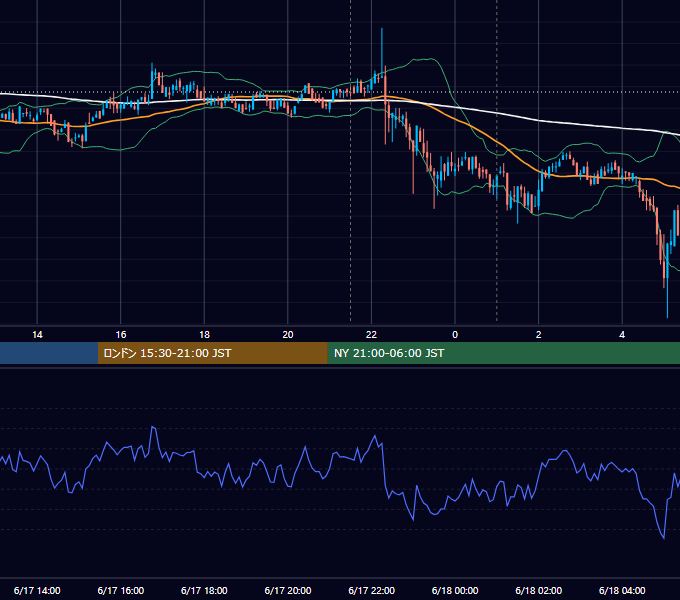Click the tall spike candle just after 22:00
Screen dimensions: 680x600
(382, 53)
